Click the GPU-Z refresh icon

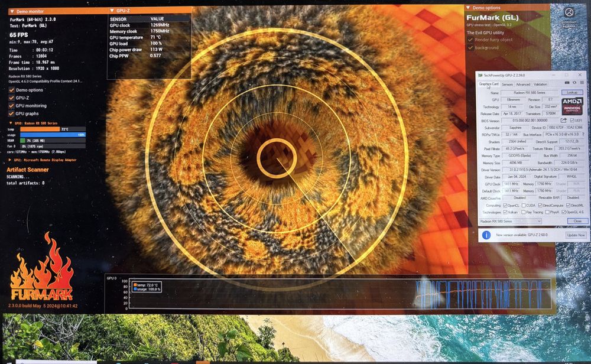click(574, 83)
